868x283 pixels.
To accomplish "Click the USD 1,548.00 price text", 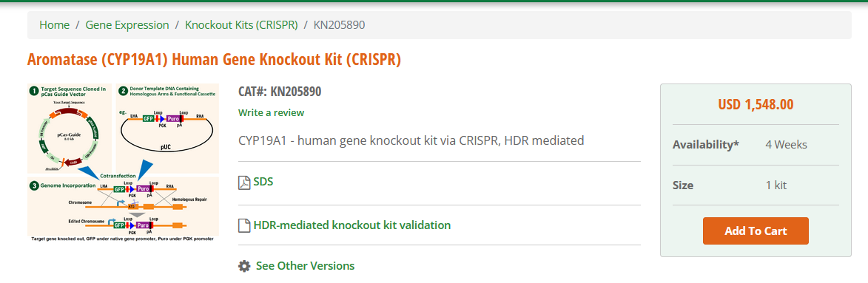I will coord(756,104).
